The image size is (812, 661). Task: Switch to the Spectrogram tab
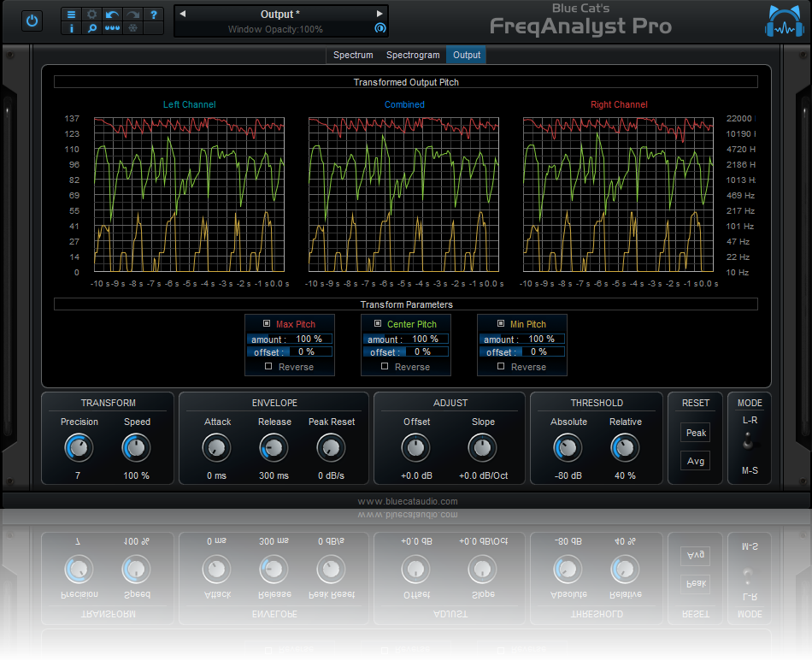pos(413,55)
